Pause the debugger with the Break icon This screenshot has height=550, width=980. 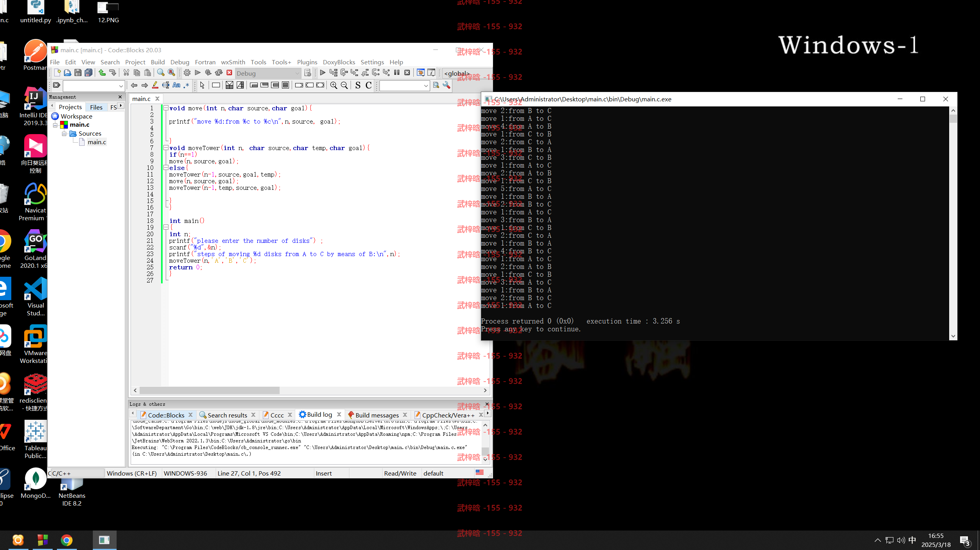[397, 73]
